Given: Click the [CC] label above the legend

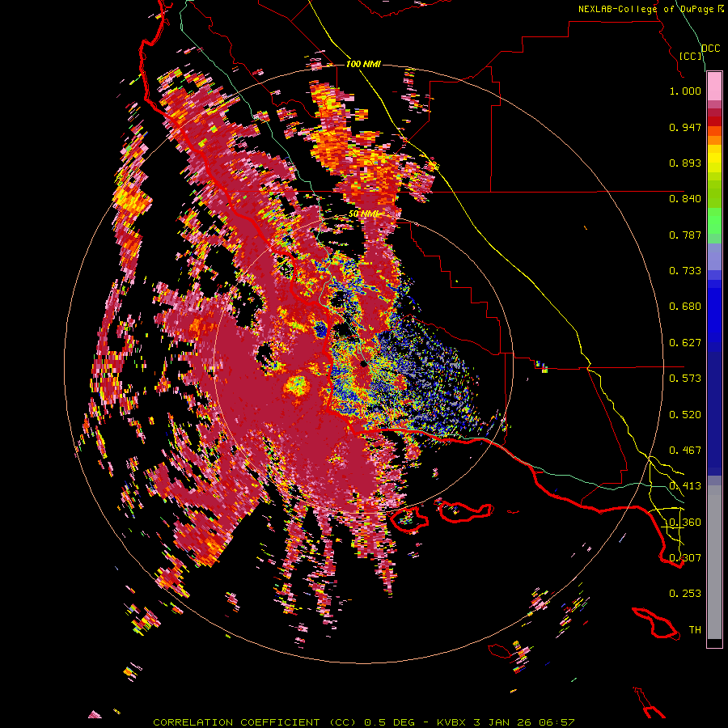Looking at the screenshot, I should click(691, 56).
